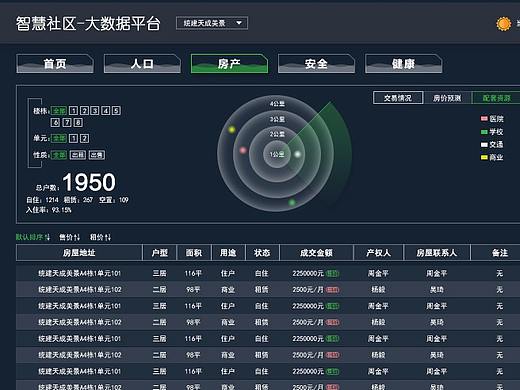The height and width of the screenshot is (390, 520).
Task: Select building 1 in 楼栋 row
Action: click(x=74, y=111)
